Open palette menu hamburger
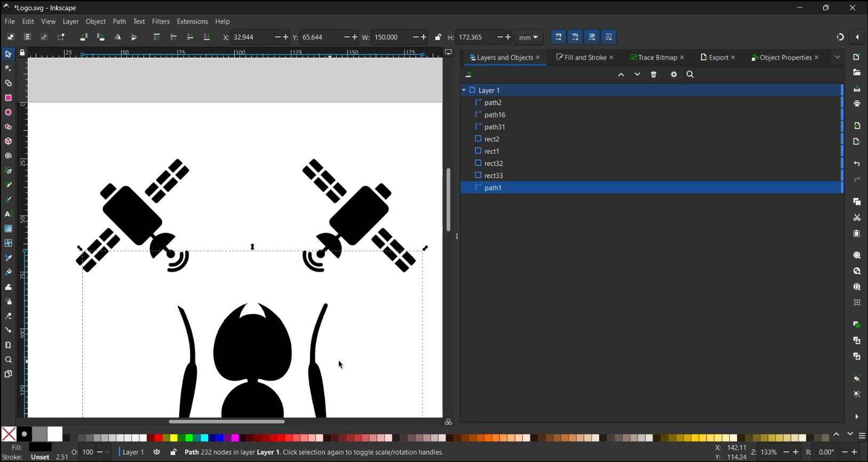Image resolution: width=868 pixels, height=462 pixels. (x=862, y=436)
